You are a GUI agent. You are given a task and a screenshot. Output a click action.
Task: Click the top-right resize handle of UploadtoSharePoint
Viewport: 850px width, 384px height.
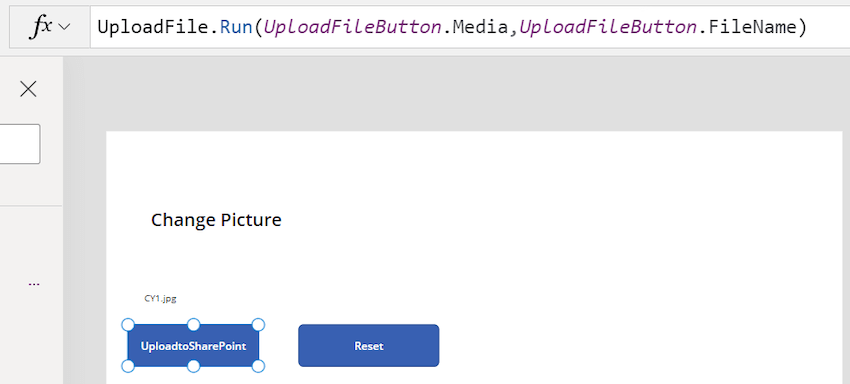point(259,325)
